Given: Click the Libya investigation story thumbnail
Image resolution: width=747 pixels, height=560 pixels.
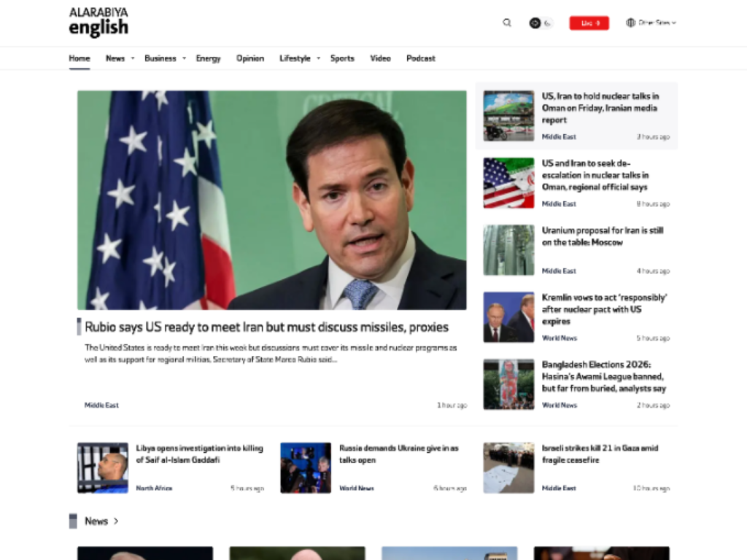Looking at the screenshot, I should (x=103, y=467).
